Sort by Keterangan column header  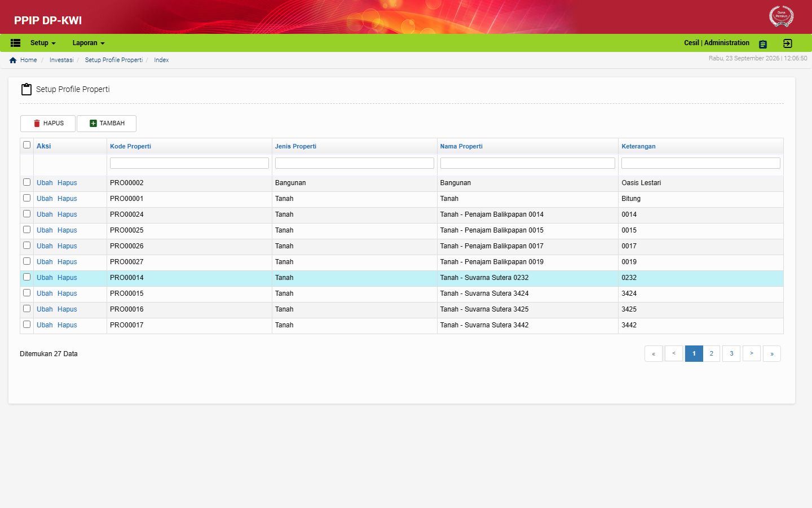coord(638,146)
